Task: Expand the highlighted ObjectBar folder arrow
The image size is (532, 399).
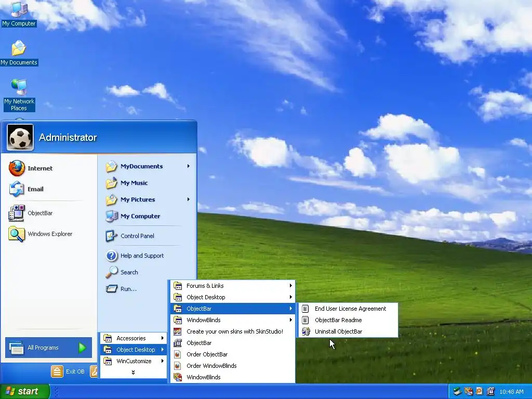Action: point(291,309)
